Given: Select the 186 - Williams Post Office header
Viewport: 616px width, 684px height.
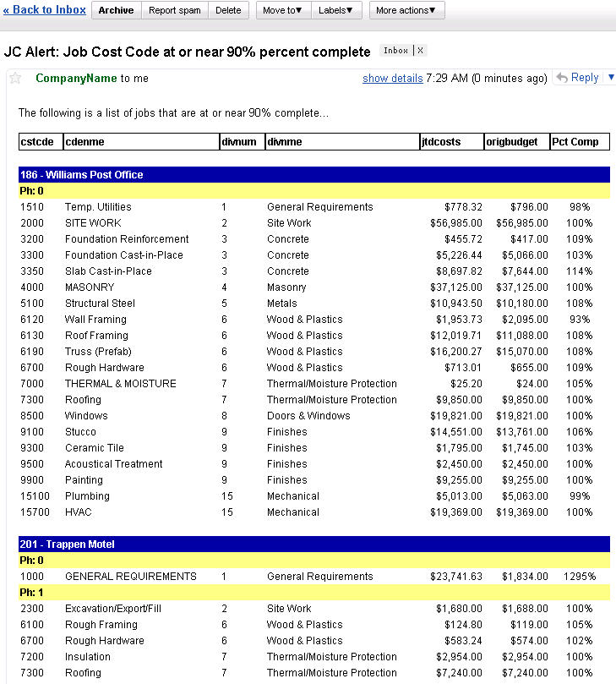Looking at the screenshot, I should (x=81, y=175).
